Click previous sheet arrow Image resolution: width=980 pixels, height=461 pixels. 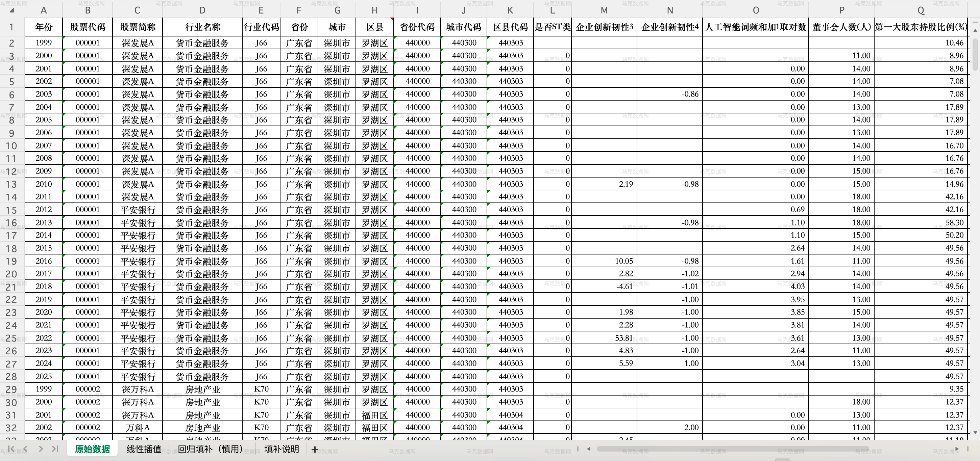pos(25,449)
